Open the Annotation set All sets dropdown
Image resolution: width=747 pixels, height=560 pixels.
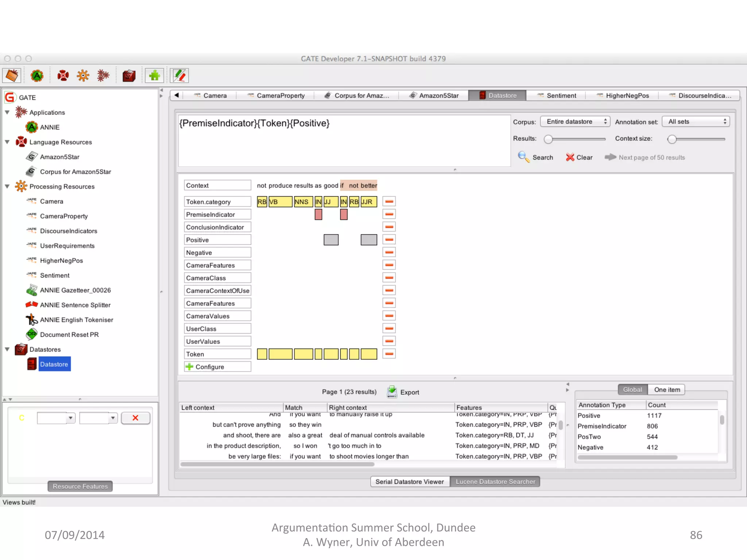pos(696,121)
